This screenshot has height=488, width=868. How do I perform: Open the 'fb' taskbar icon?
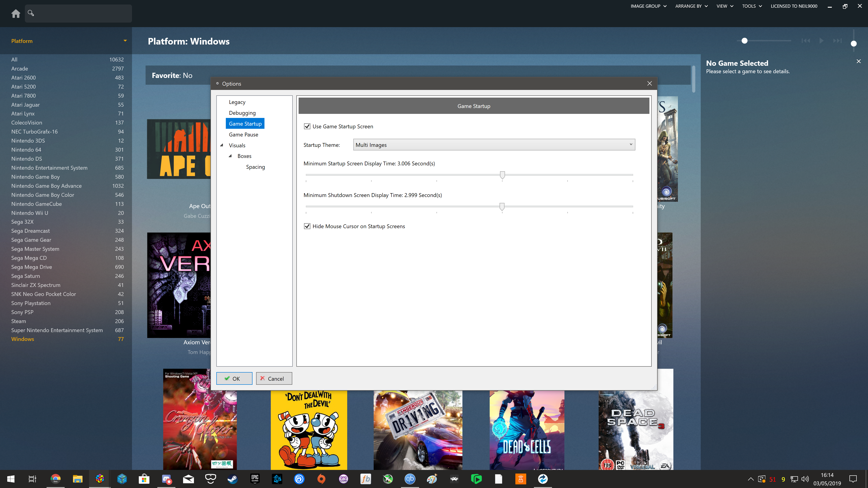tap(366, 479)
